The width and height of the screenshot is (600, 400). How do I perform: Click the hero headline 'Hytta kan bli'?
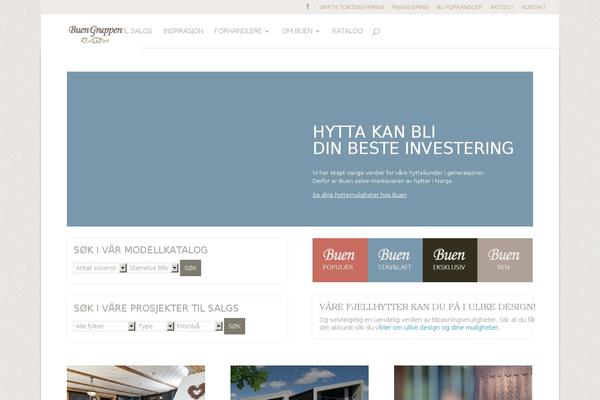pos(374,132)
